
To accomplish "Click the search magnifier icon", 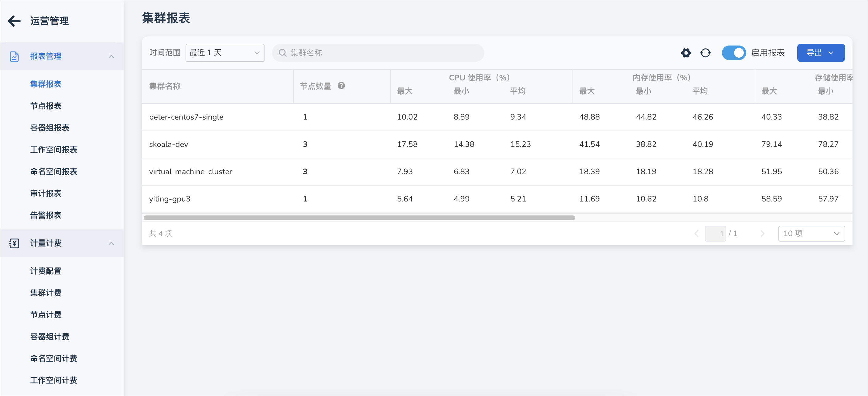I will tap(282, 53).
